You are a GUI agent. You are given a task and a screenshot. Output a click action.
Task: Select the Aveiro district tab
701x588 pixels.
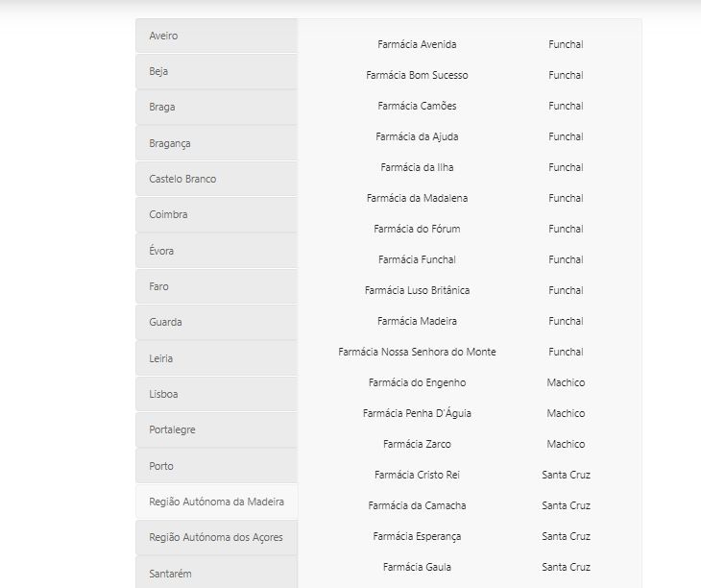(x=216, y=36)
